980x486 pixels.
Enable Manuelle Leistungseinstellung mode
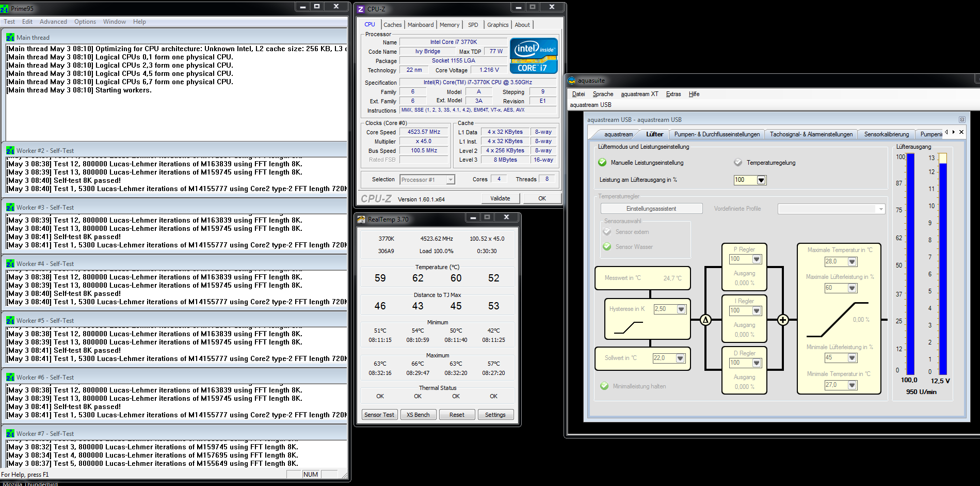point(602,162)
